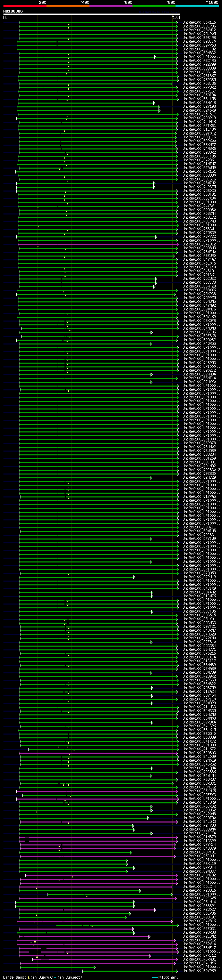Select the UniRef100_A8N782 label
This screenshot has width=222, height=980.
(199, 875)
